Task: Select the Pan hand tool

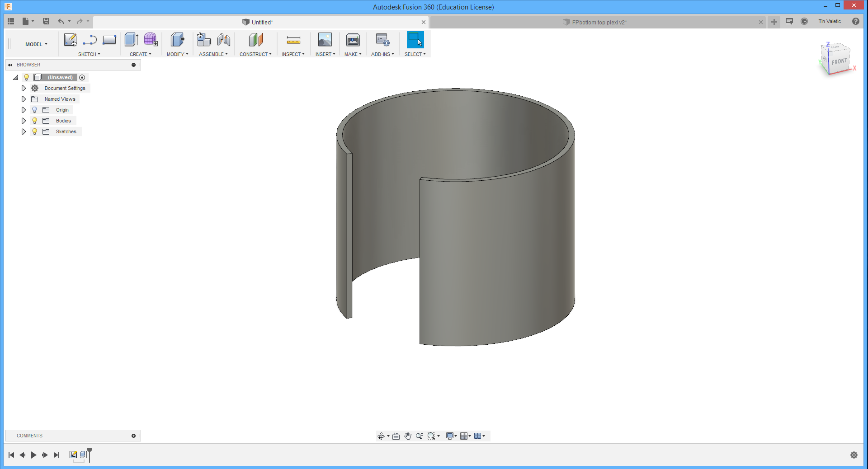Action: (x=408, y=436)
